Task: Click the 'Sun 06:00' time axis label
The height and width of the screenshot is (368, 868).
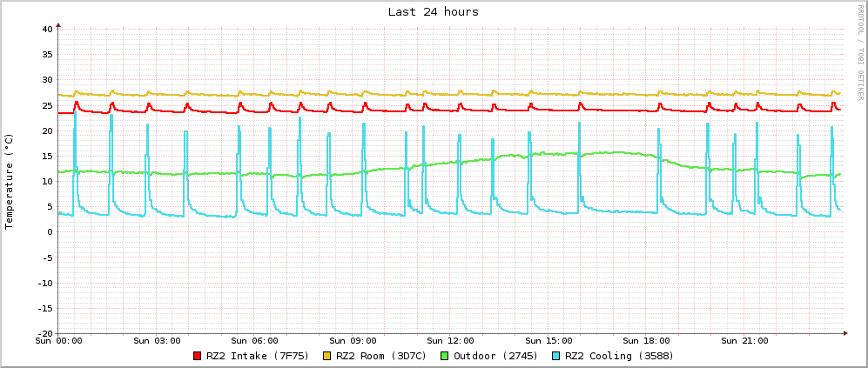Action: pos(254,341)
